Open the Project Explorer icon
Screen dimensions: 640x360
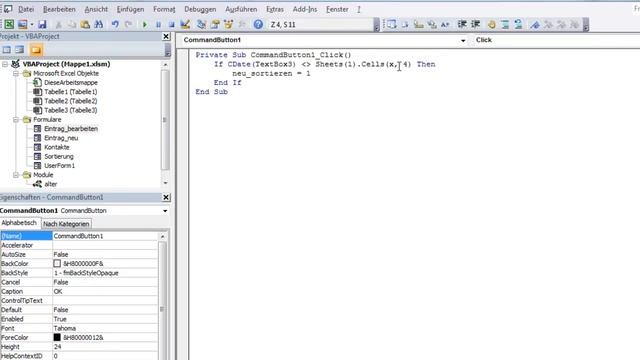coord(201,24)
